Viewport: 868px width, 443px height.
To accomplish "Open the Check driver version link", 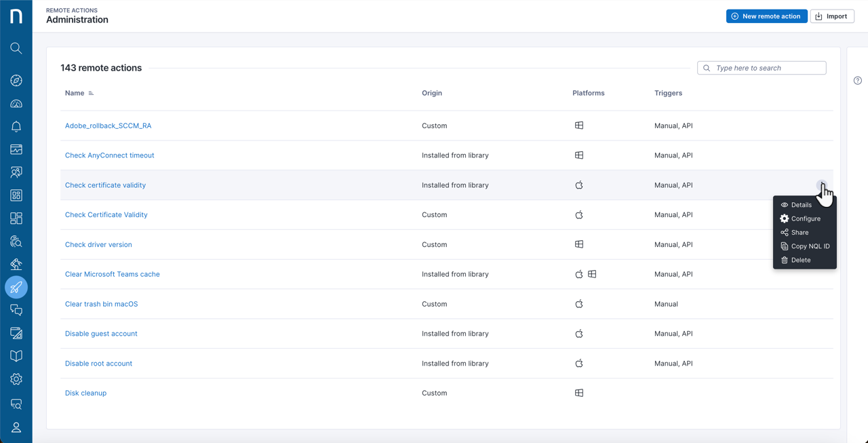I will click(x=98, y=244).
